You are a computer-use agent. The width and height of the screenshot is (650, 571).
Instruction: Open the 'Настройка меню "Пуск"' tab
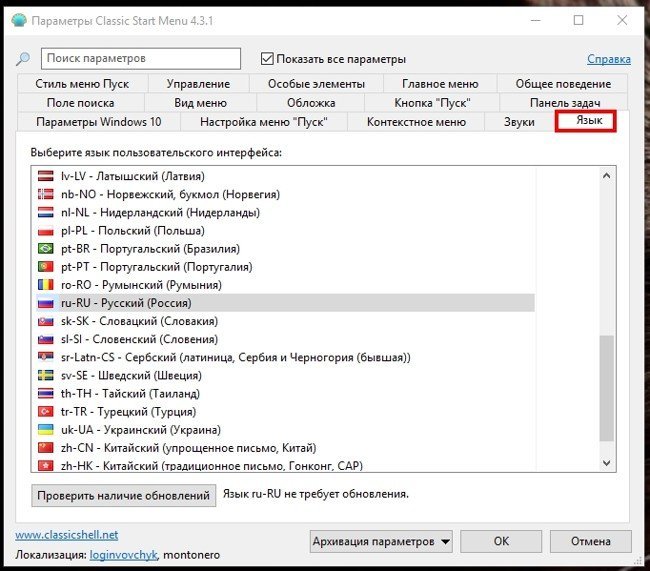tap(264, 122)
